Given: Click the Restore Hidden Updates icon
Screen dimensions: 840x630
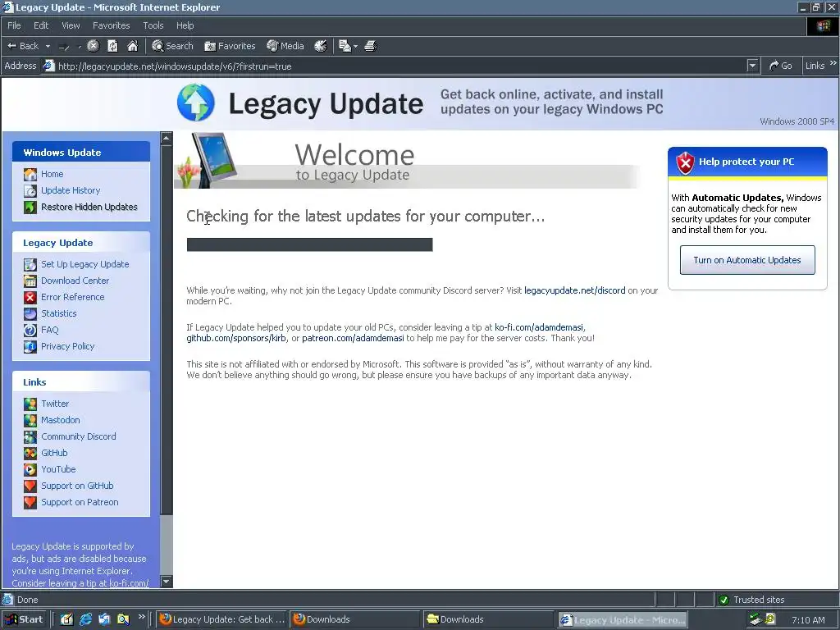Looking at the screenshot, I should point(30,207).
